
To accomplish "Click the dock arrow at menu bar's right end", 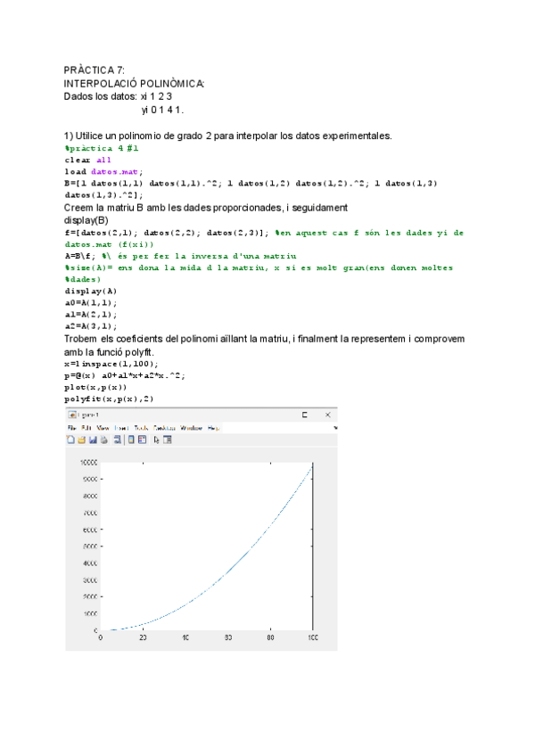I will click(335, 428).
